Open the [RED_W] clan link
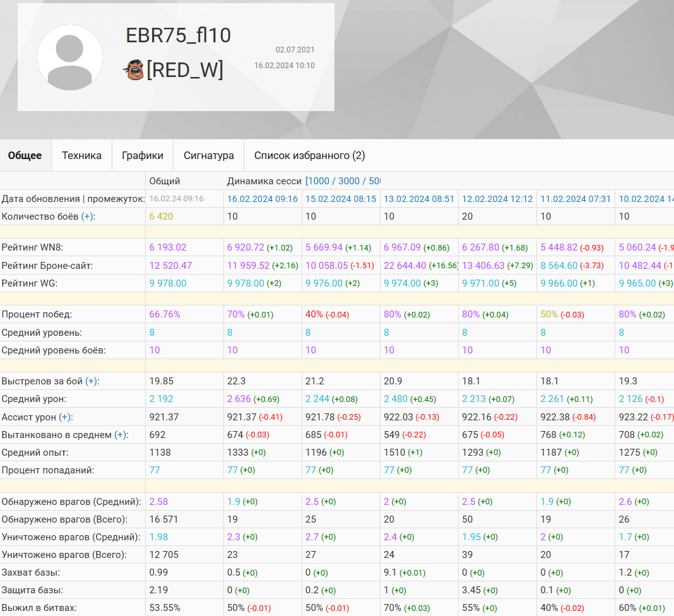The height and width of the screenshot is (616, 674). pos(185,70)
